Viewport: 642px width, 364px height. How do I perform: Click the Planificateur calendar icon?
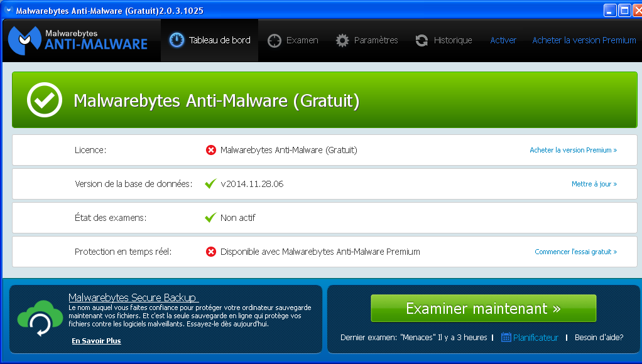506,338
